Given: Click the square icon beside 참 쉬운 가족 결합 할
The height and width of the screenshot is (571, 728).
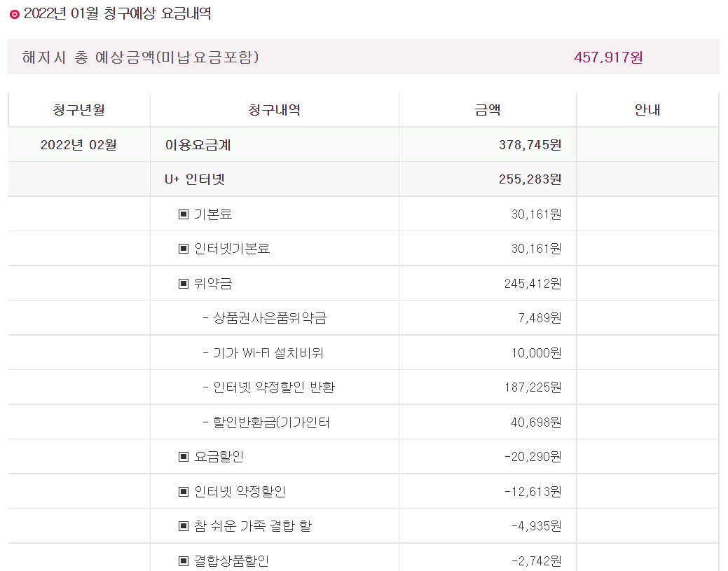Looking at the screenshot, I should (184, 526).
